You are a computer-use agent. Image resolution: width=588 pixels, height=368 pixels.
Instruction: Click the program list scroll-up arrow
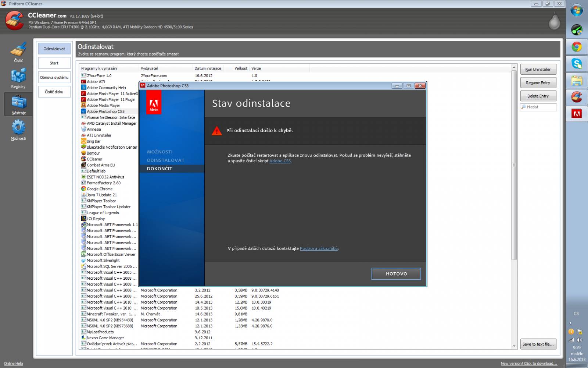(514, 68)
